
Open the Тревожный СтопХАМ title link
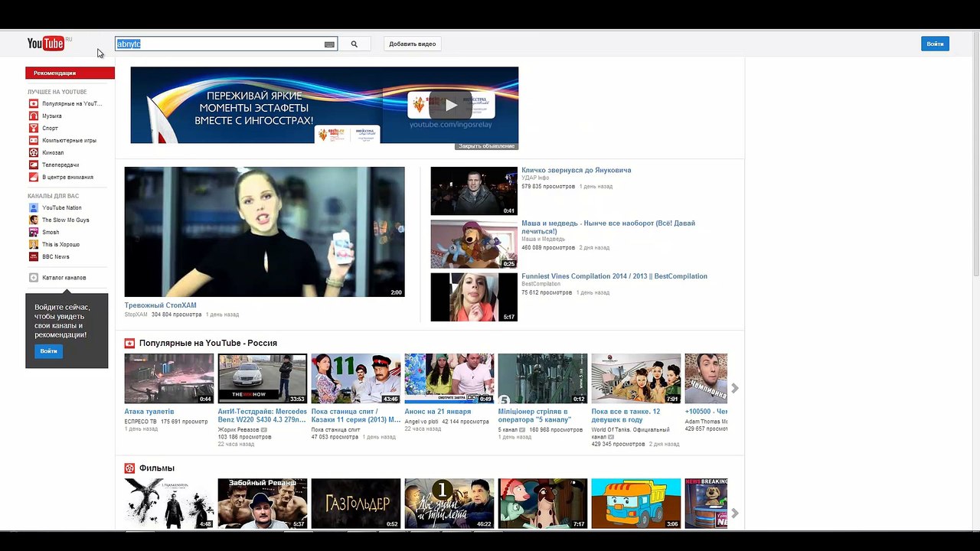click(x=161, y=305)
